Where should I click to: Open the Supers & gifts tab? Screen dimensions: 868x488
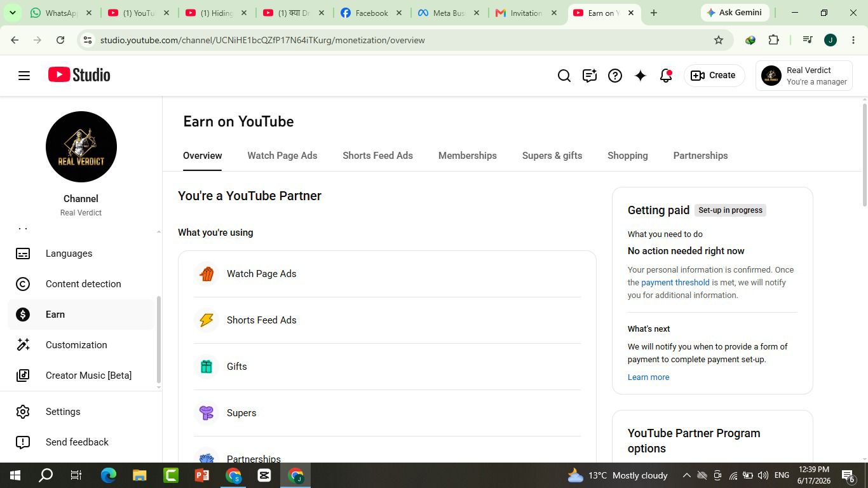tap(552, 156)
